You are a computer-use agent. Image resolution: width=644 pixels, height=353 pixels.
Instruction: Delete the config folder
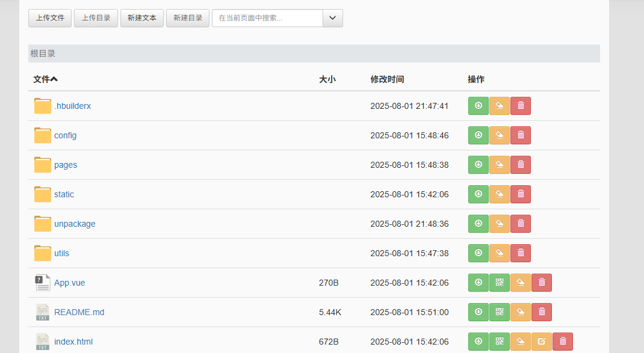tap(521, 135)
